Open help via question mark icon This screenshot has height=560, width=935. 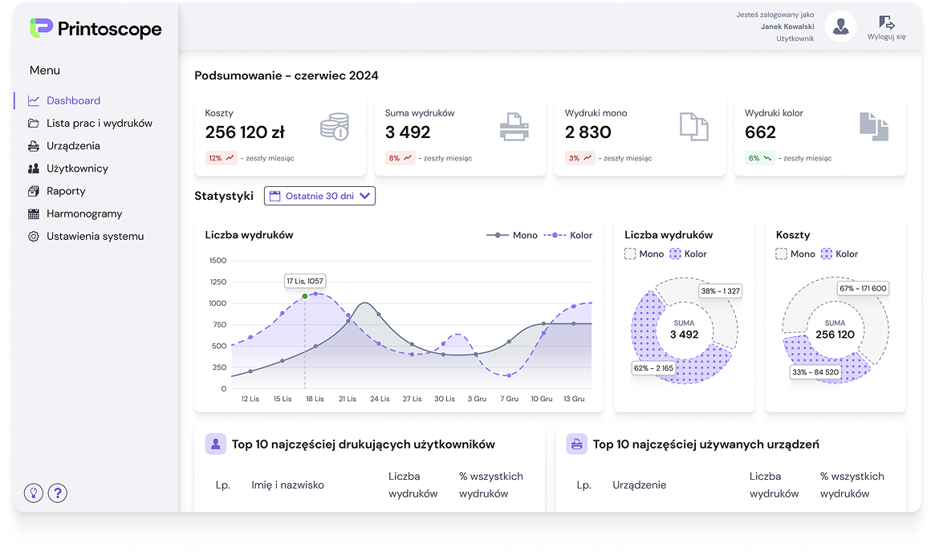(x=58, y=493)
